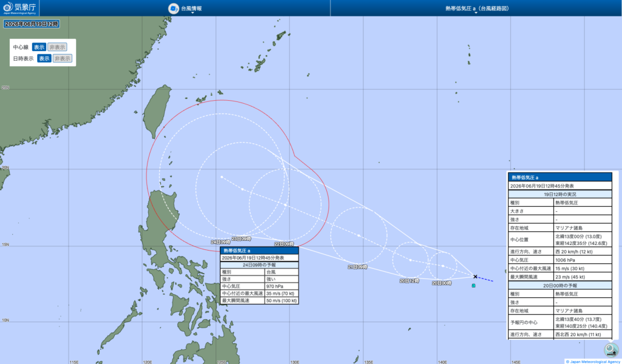Set 日時表示 to 非表示
The width and height of the screenshot is (622, 364).
63,59
